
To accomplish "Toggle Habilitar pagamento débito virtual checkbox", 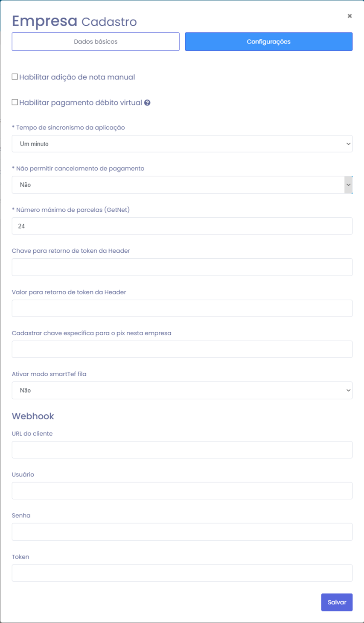I will point(15,102).
